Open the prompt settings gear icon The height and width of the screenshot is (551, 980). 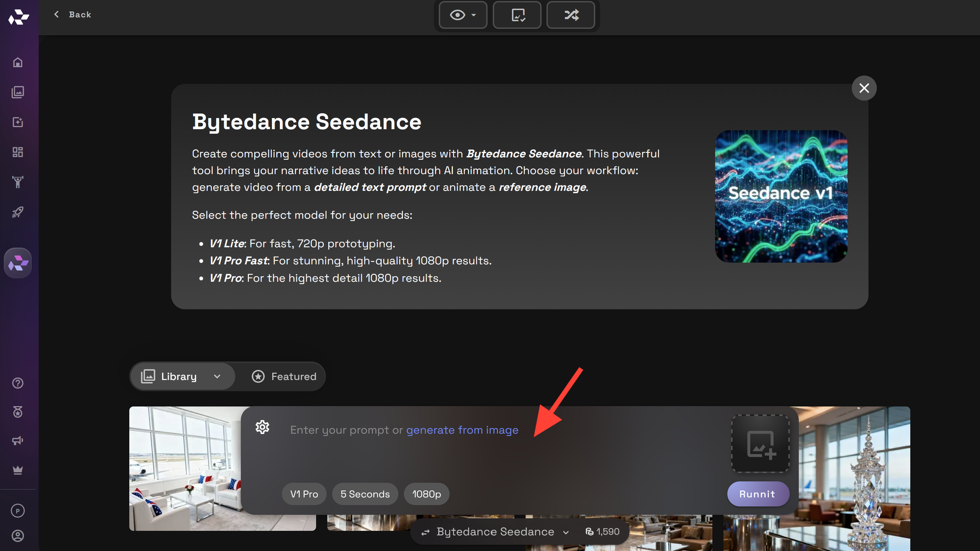[x=263, y=427]
